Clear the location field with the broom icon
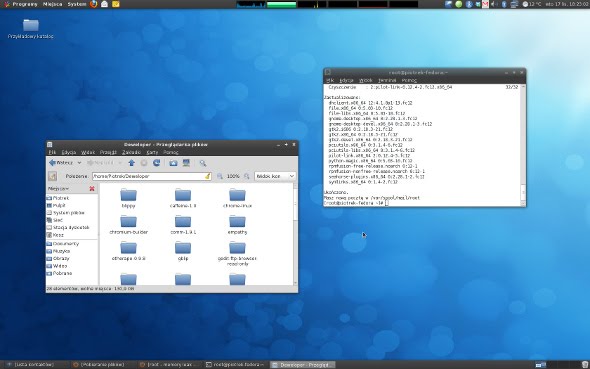Image resolution: width=590 pixels, height=369 pixels. (207, 176)
